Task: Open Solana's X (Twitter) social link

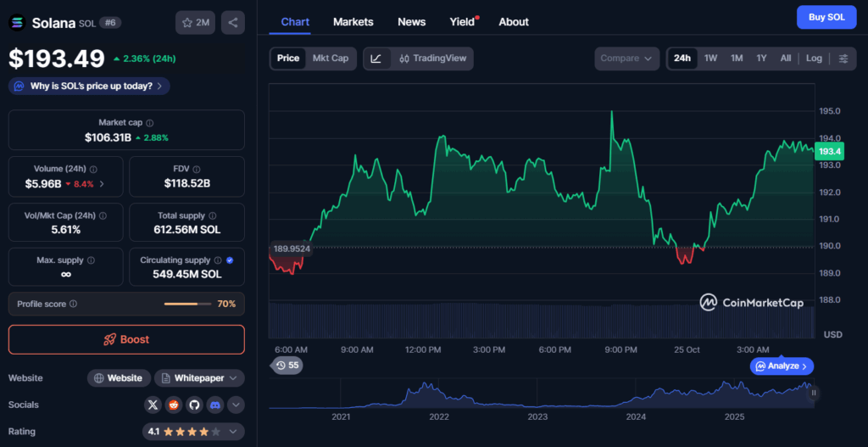Action: click(x=153, y=405)
